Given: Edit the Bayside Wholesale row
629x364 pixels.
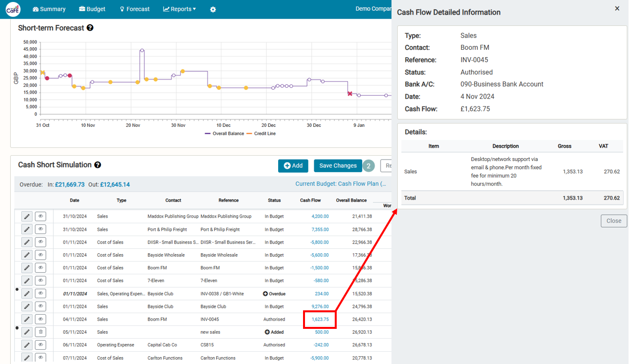Looking at the screenshot, I should (x=27, y=255).
